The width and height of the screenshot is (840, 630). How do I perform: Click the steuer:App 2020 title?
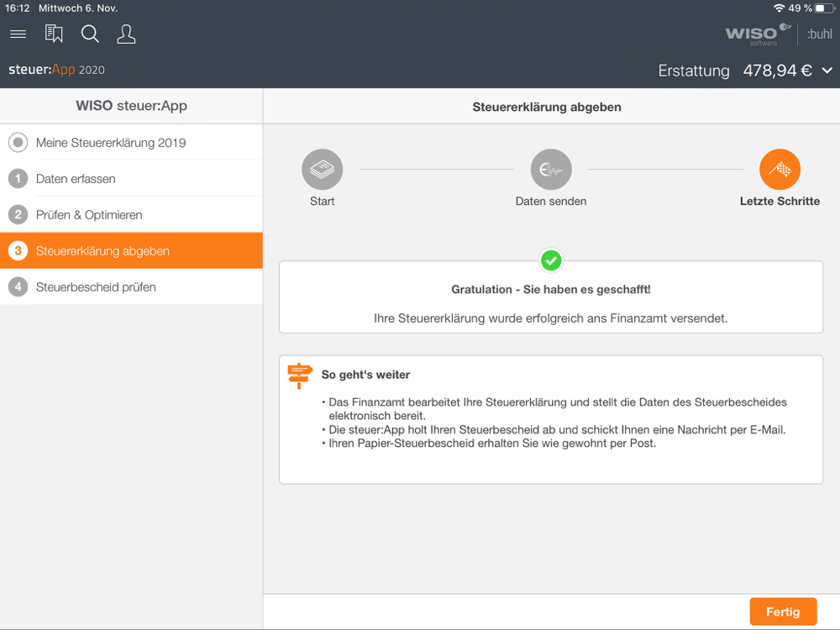(x=57, y=70)
